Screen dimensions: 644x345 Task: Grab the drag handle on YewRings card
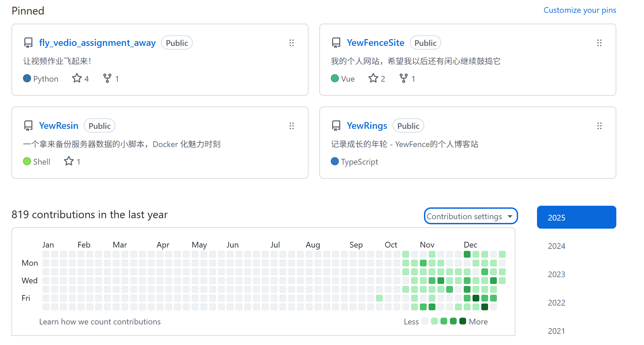pyautogui.click(x=599, y=126)
